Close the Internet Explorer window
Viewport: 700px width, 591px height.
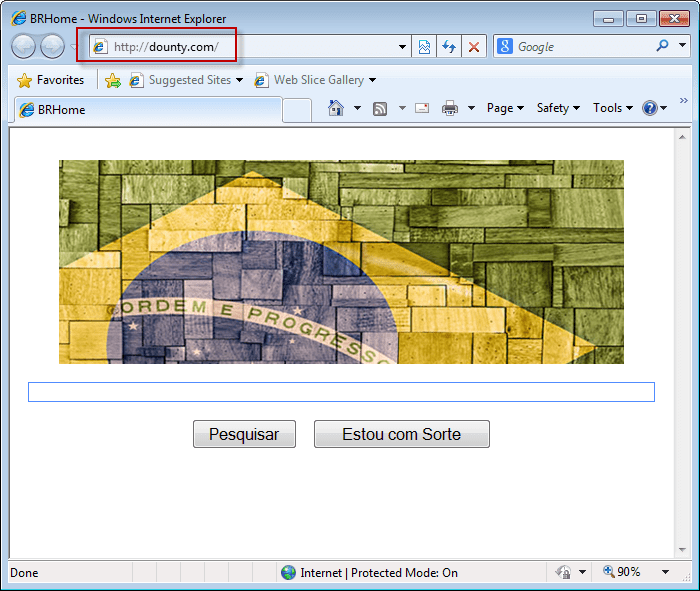click(675, 19)
